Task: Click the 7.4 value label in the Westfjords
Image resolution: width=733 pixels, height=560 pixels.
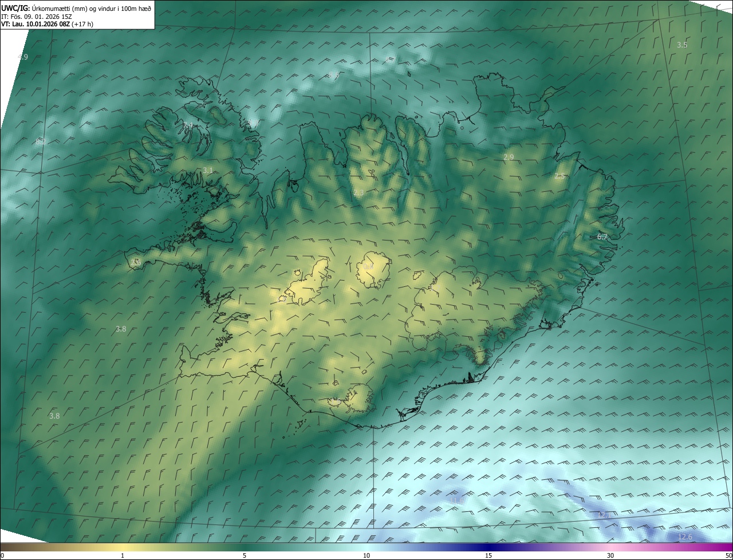Action: pyautogui.click(x=188, y=125)
